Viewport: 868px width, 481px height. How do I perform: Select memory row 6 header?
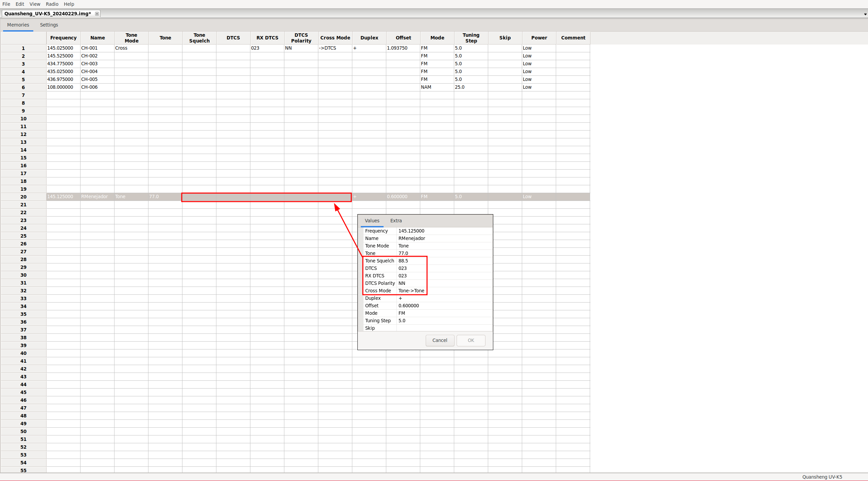[23, 87]
